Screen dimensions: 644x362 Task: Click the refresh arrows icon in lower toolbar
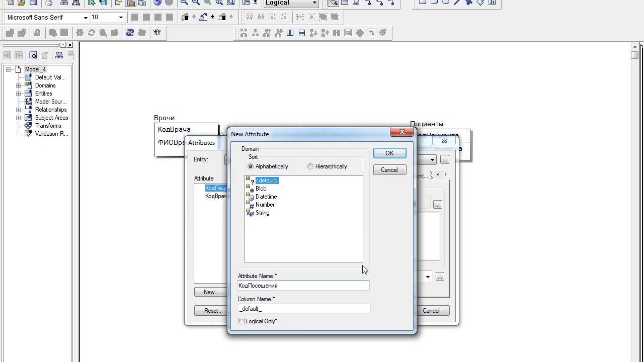[x=91, y=33]
